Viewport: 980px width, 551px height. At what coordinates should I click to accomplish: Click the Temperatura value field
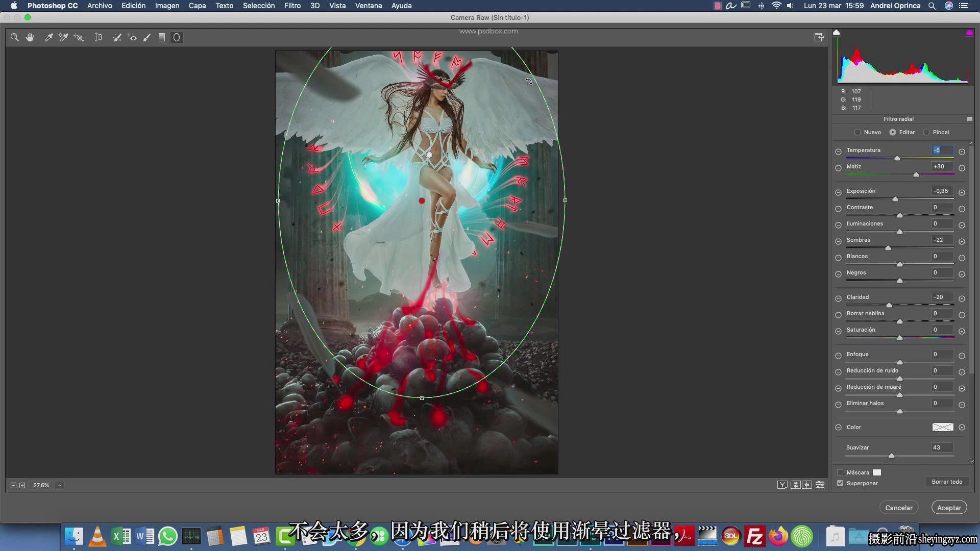942,150
